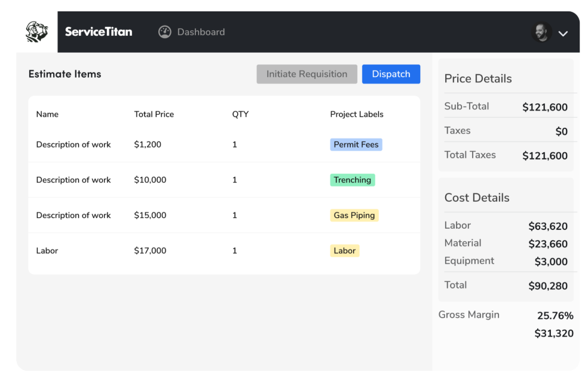Select the first Description of work row
The height and width of the screenshot is (378, 588).
(73, 144)
